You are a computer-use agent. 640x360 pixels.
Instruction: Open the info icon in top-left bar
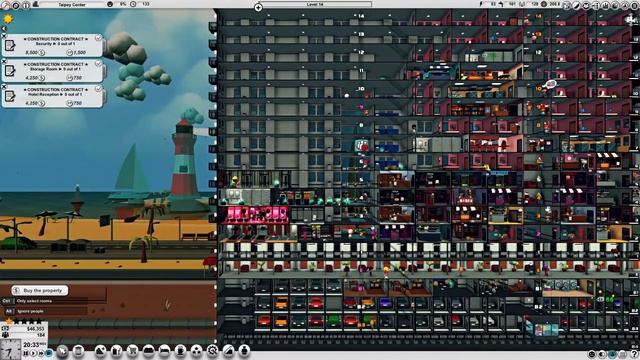click(x=25, y=5)
